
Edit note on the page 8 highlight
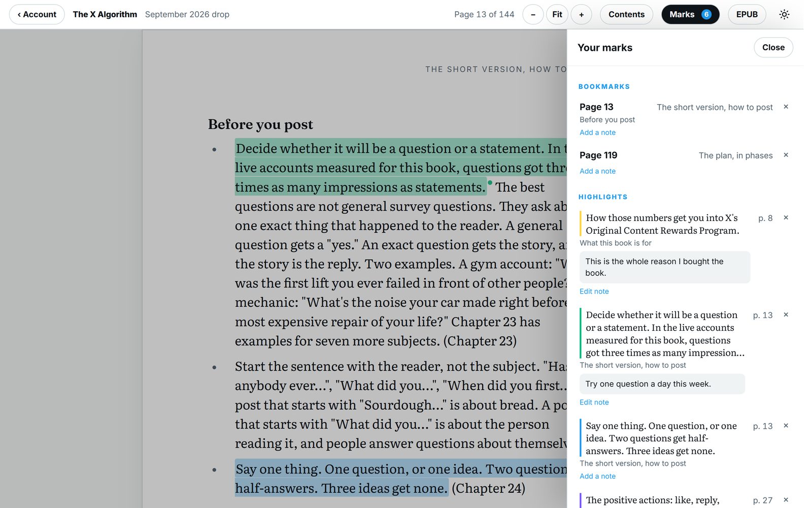[594, 292]
